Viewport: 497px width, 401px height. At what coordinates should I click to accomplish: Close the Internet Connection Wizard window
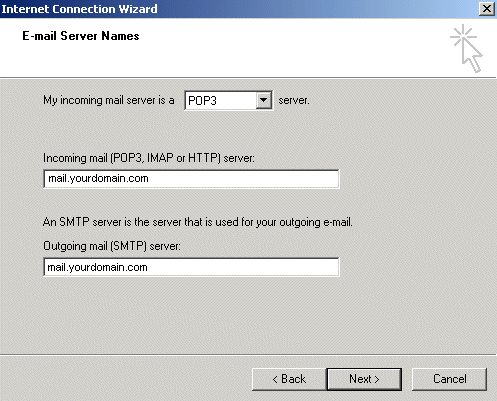pyautogui.click(x=487, y=9)
